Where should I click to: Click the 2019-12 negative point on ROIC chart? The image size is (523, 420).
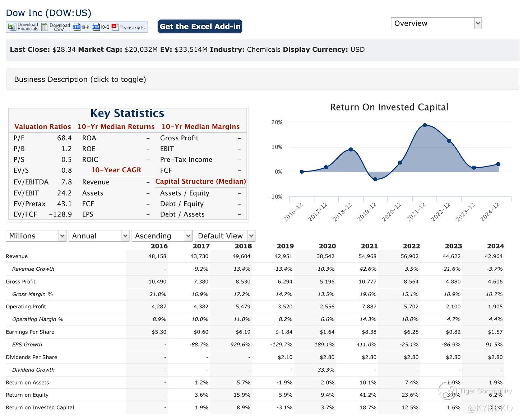375,179
